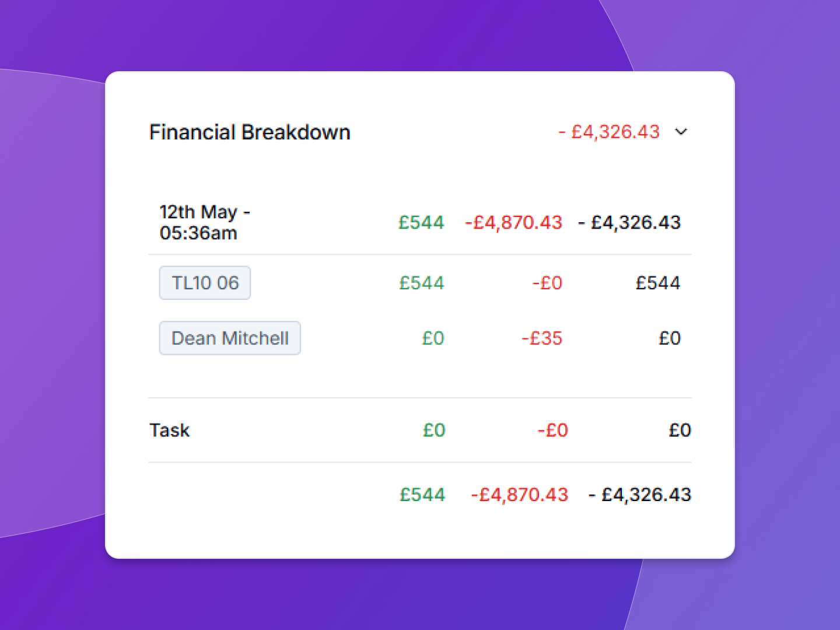Click black £0 in the Dean Mitchell row
The image size is (840, 630).
tap(670, 338)
